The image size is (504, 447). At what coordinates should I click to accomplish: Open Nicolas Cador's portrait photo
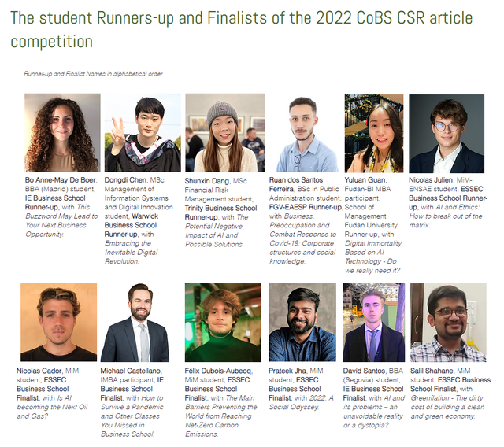coord(58,322)
